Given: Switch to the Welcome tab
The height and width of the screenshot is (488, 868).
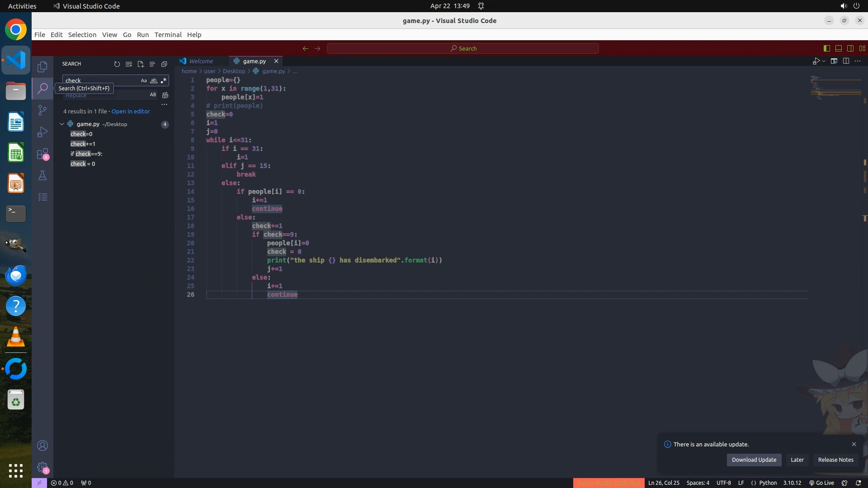Looking at the screenshot, I should [201, 61].
